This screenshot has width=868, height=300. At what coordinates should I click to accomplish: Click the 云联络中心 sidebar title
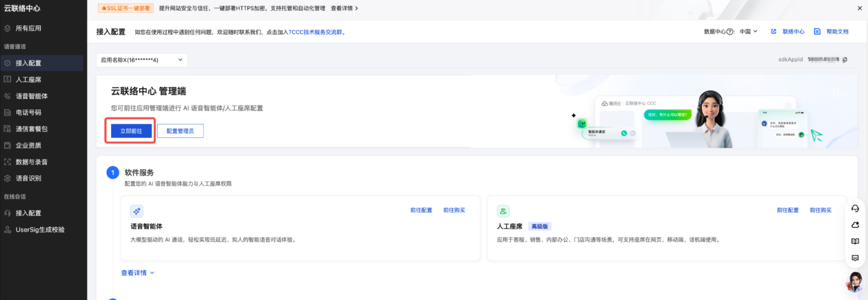22,8
